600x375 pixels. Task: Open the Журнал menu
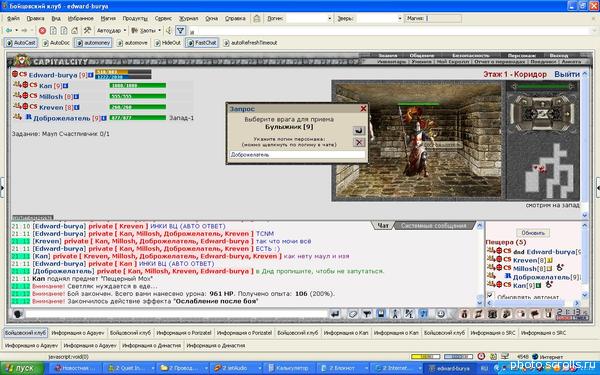189,18
